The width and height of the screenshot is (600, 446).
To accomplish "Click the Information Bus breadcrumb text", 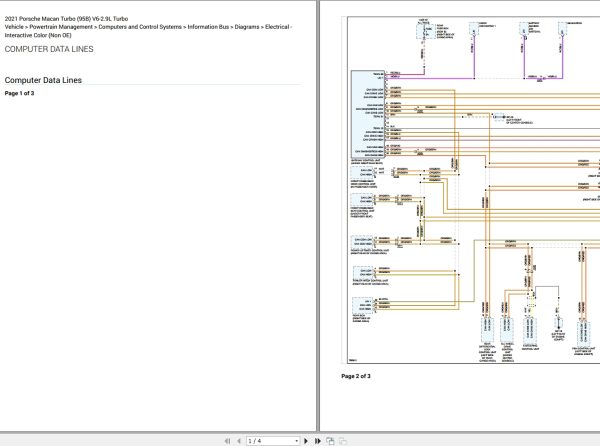I will (208, 27).
